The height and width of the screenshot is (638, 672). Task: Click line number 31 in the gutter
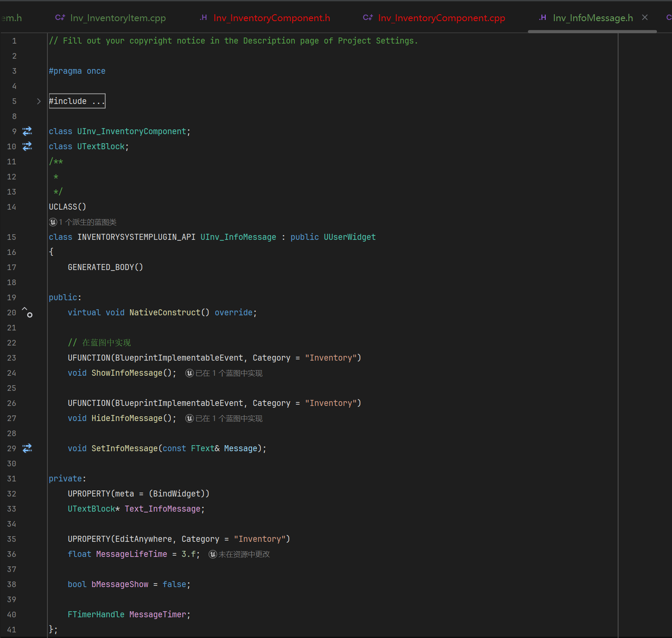12,478
